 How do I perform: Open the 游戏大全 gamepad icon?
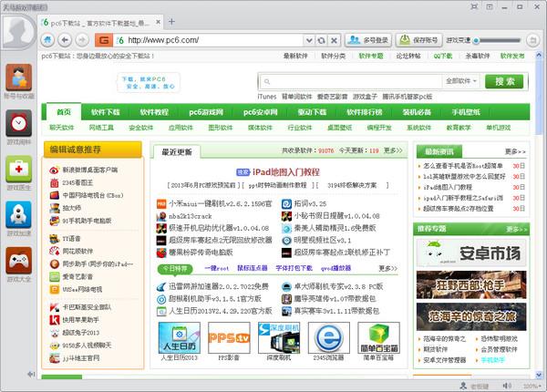(18, 263)
